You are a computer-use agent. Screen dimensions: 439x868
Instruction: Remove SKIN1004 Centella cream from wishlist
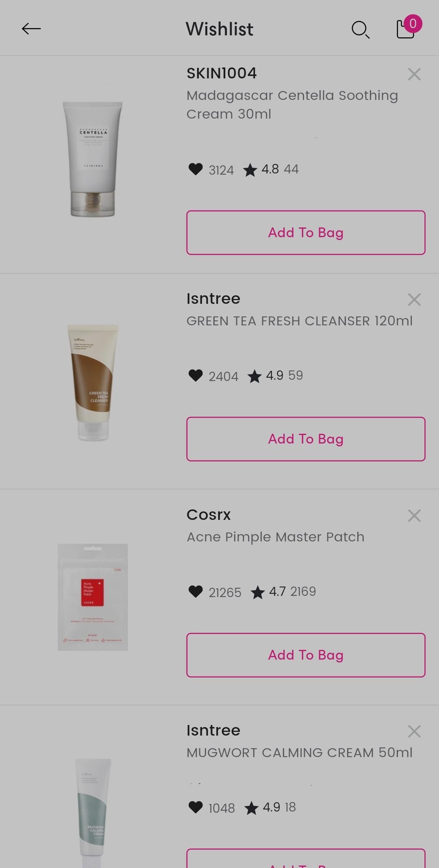point(414,74)
